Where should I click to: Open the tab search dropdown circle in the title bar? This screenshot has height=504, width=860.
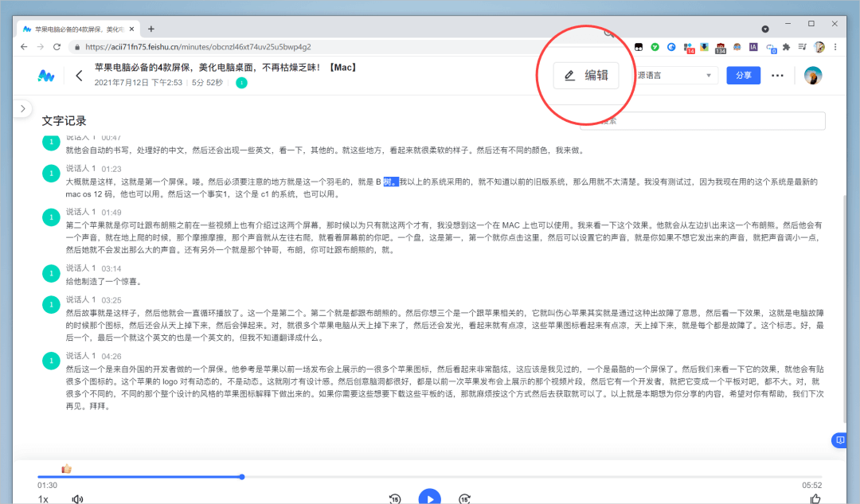[765, 29]
